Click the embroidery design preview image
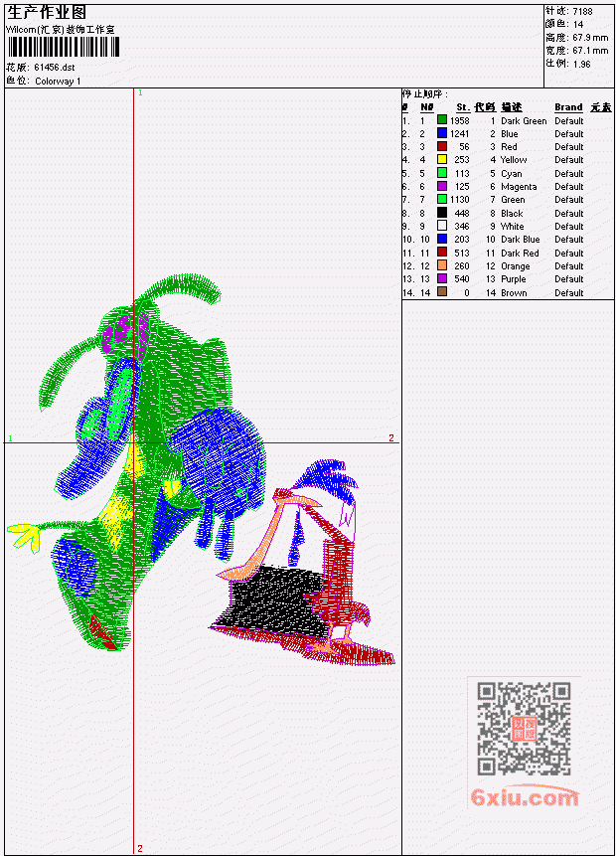The image size is (616, 856). (x=201, y=471)
